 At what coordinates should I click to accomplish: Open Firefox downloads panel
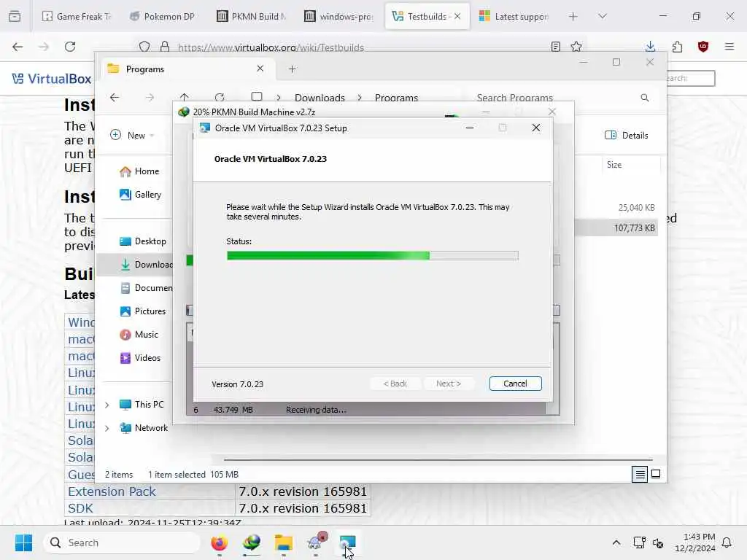coord(650,47)
